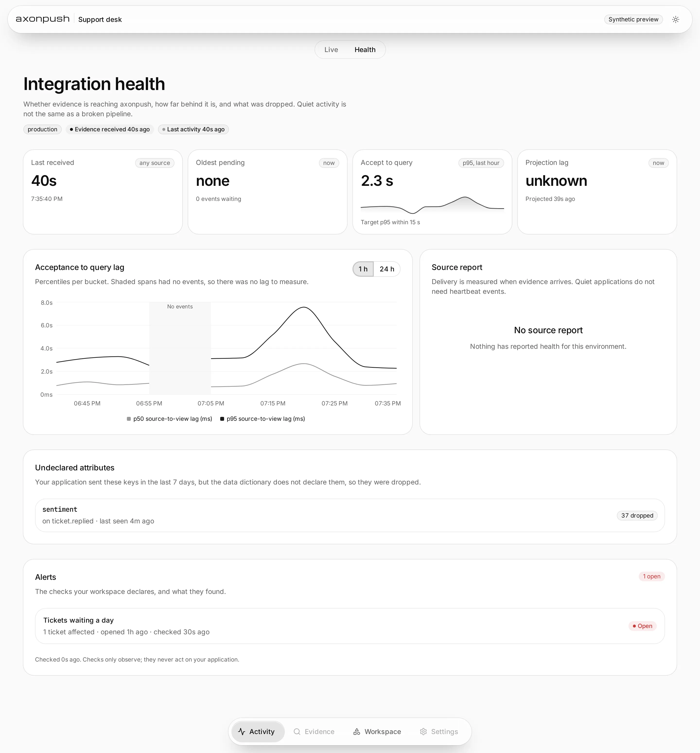The image size is (700, 753).
Task: Open the sentiment undeclared attribute row
Action: coord(350,515)
